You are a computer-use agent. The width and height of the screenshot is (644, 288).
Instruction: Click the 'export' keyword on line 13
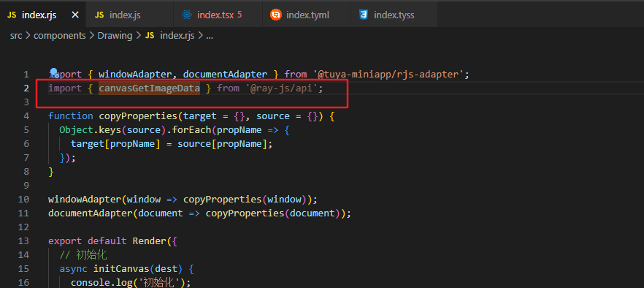coord(65,241)
